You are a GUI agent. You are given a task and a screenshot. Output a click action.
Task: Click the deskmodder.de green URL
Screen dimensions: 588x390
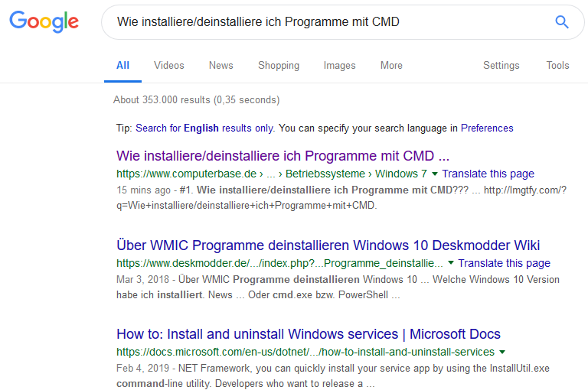tap(279, 263)
